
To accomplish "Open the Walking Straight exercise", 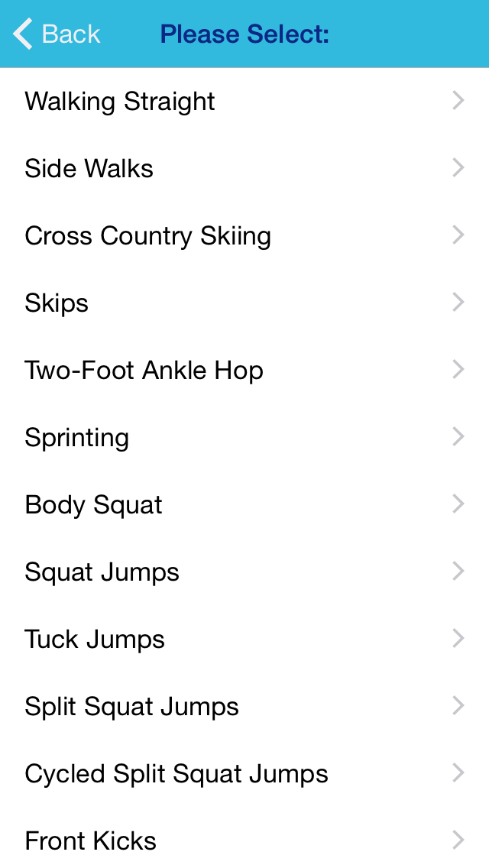I will coord(244,102).
